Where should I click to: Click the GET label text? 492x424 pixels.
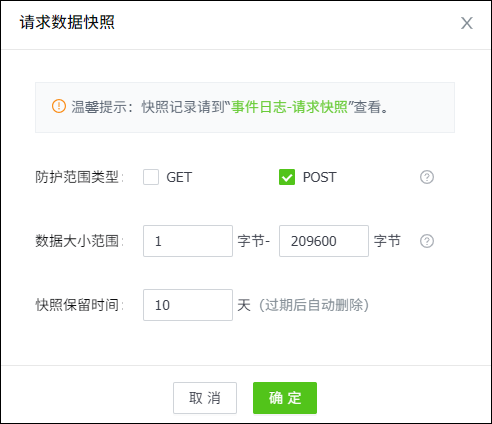[179, 177]
